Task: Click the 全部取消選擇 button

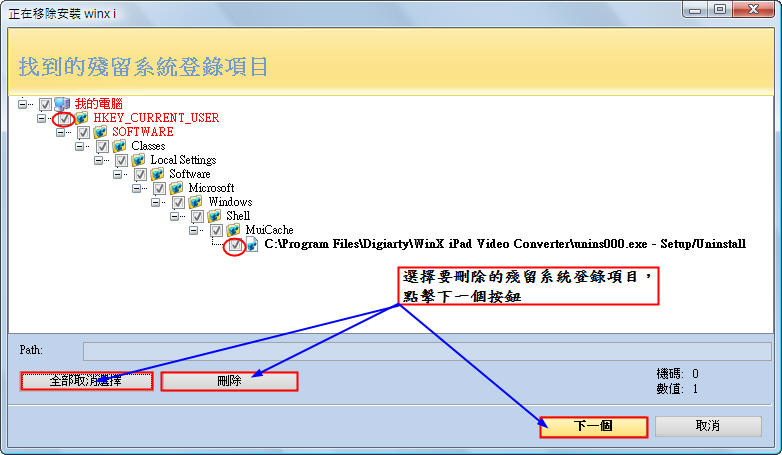Action: (86, 381)
